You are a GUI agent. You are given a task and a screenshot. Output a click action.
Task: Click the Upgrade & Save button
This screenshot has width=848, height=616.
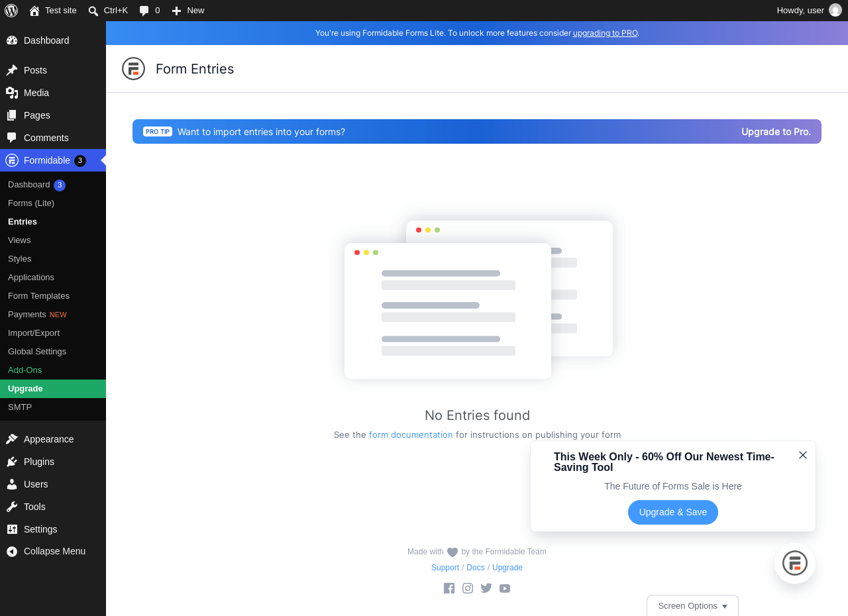click(x=673, y=512)
